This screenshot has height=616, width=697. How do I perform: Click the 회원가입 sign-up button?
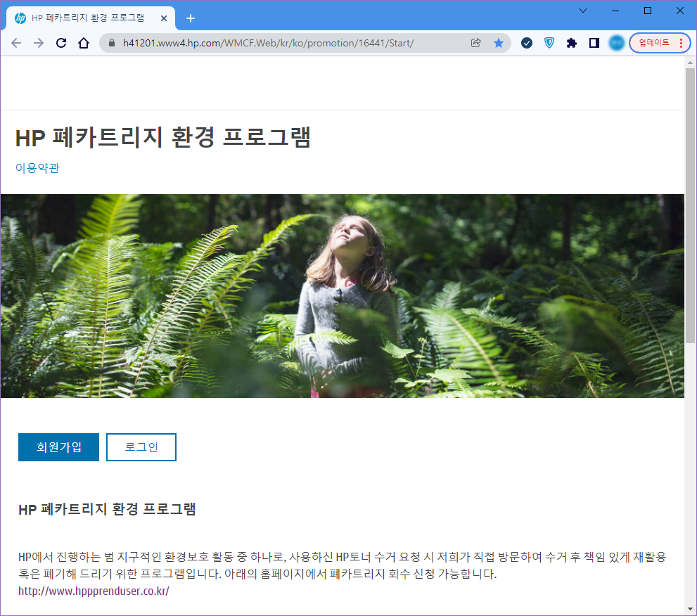tap(58, 447)
